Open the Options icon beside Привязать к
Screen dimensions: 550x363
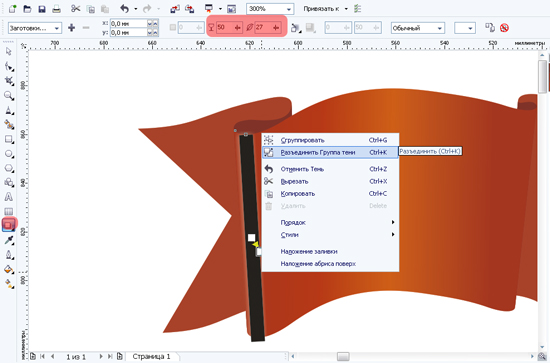coord(357,9)
